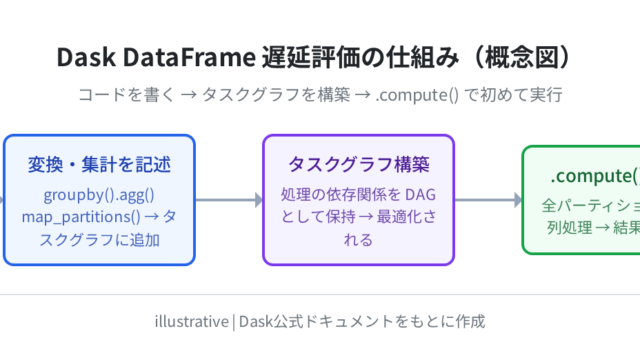Click 全パーティショ text in green box

591,206
